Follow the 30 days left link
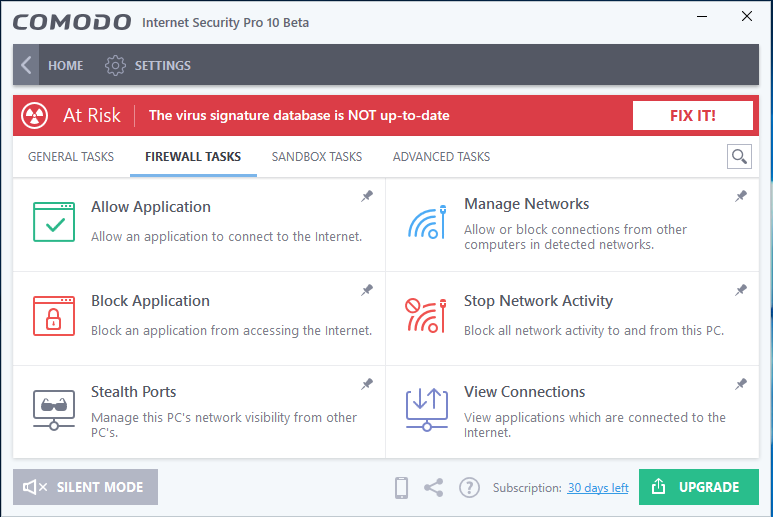Image resolution: width=773 pixels, height=517 pixels. pos(598,488)
